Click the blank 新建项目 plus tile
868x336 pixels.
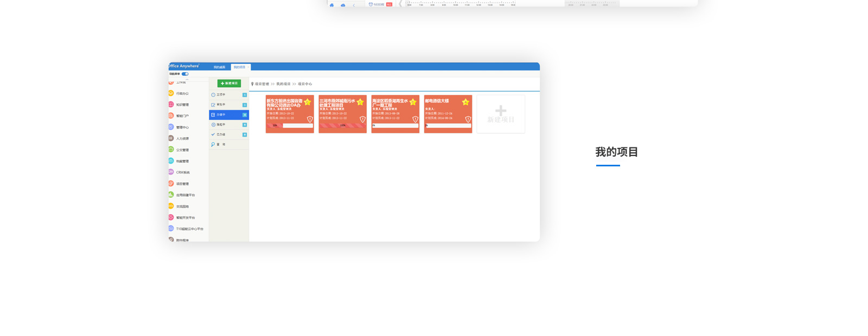click(x=501, y=114)
